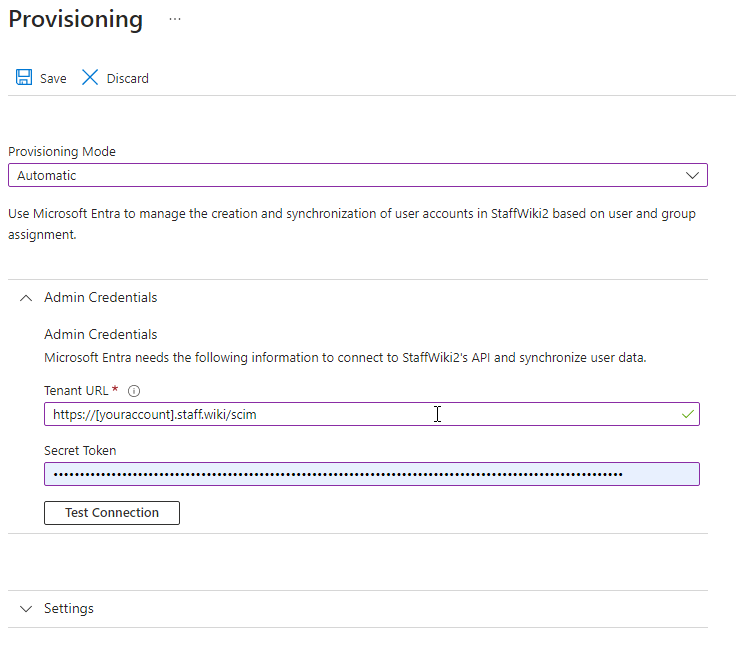This screenshot has height=657, width=736.
Task: Click the floppy disk Save icon
Action: click(x=24, y=78)
